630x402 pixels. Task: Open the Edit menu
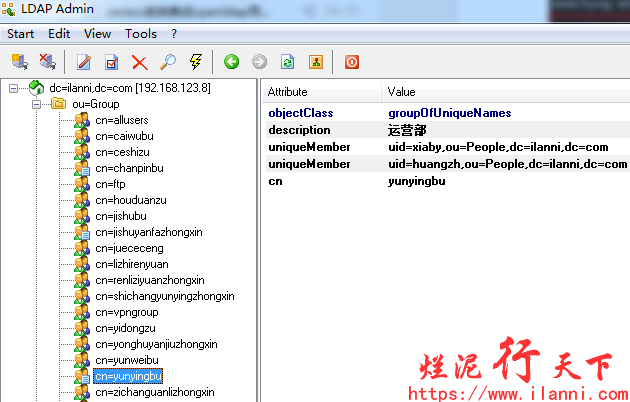point(59,34)
